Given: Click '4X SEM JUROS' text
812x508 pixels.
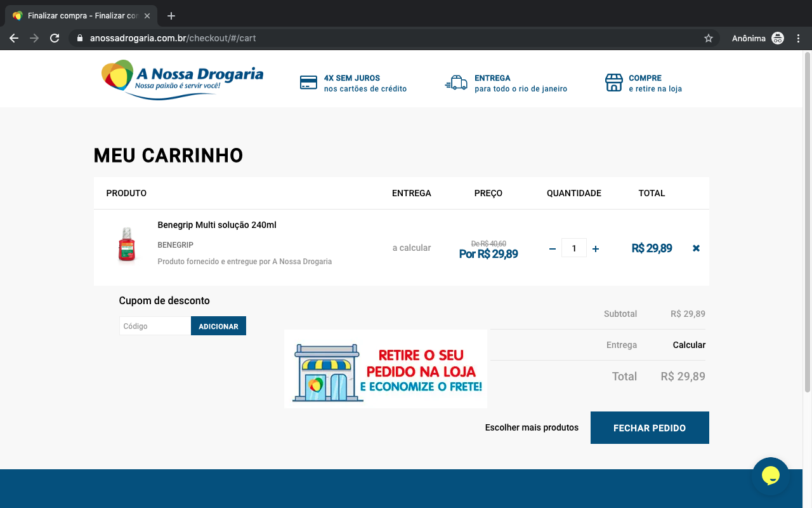Looking at the screenshot, I should tap(352, 78).
